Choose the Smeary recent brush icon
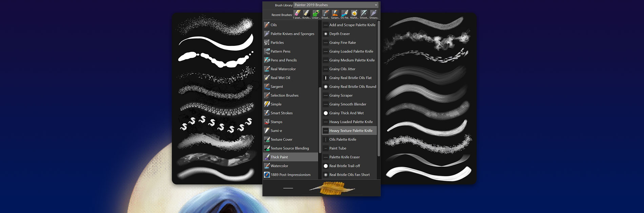Viewport: 644px width, 213px height. [x=374, y=14]
